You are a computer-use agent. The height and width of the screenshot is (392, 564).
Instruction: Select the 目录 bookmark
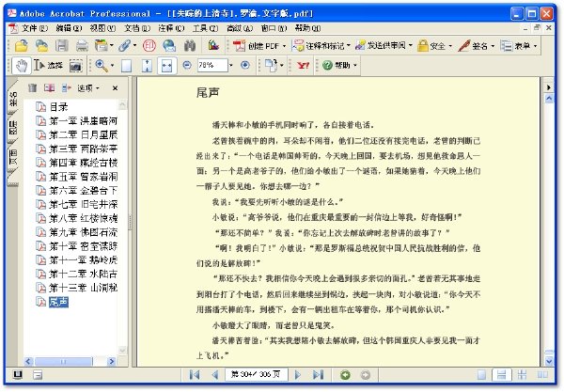[x=58, y=107]
